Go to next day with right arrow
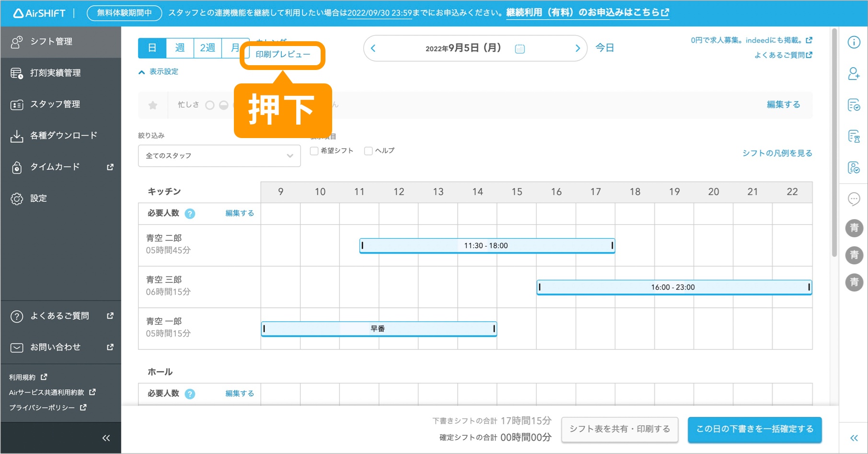 [x=578, y=48]
